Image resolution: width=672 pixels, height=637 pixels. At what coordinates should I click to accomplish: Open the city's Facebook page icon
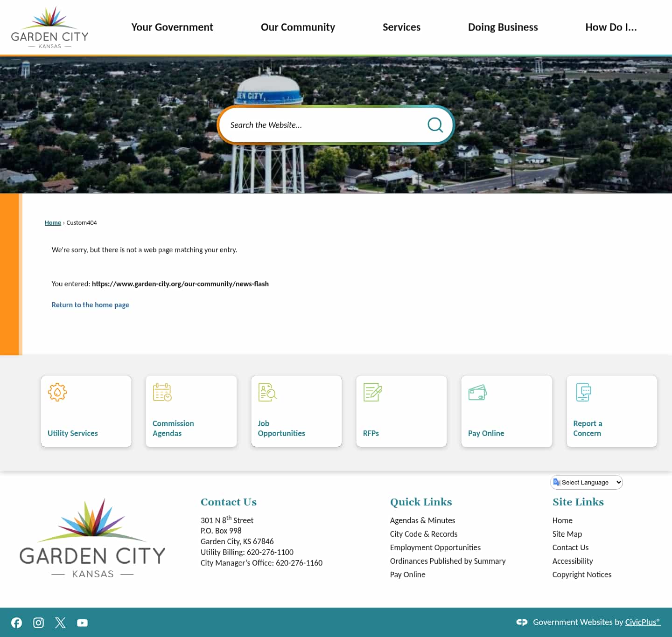16,623
